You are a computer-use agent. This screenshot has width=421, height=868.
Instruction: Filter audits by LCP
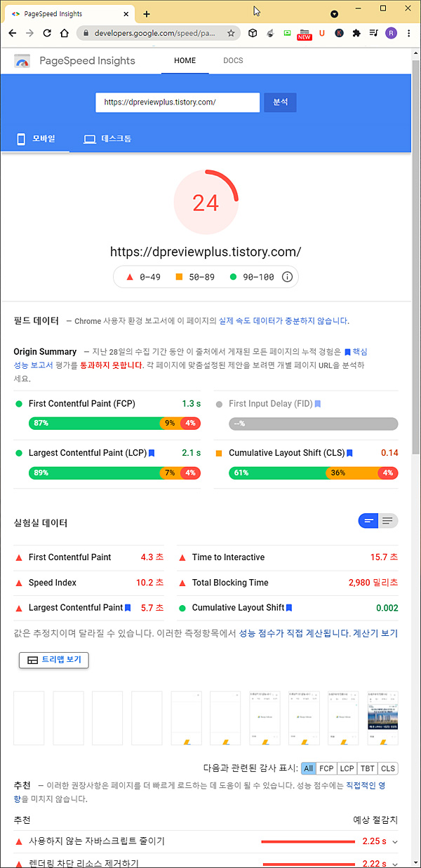click(347, 768)
